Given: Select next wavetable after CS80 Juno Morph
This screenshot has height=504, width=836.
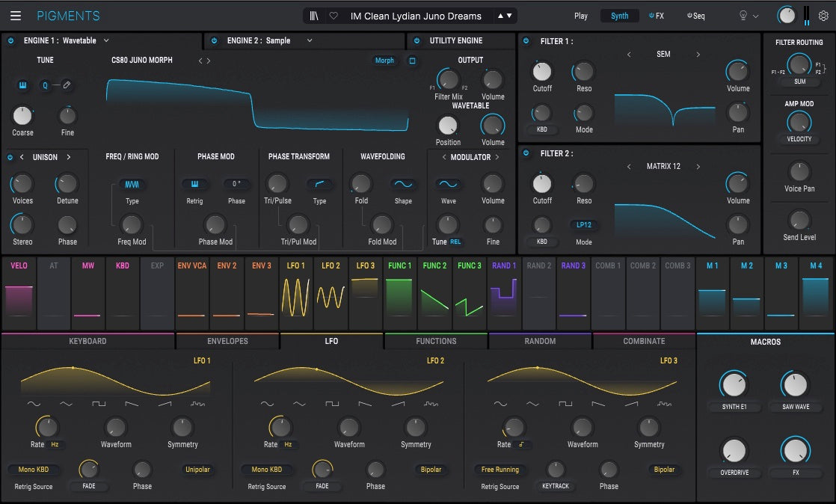Looking at the screenshot, I should [209, 61].
